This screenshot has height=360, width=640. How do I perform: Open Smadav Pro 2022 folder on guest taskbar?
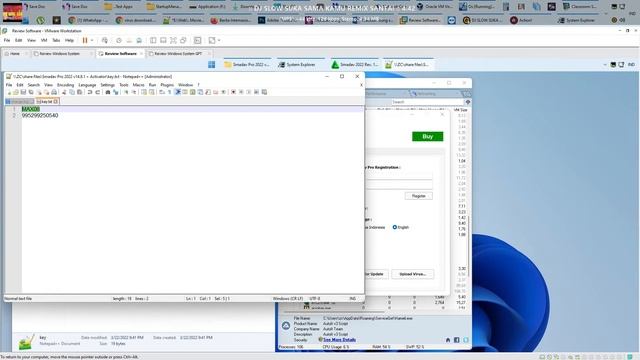(247, 64)
